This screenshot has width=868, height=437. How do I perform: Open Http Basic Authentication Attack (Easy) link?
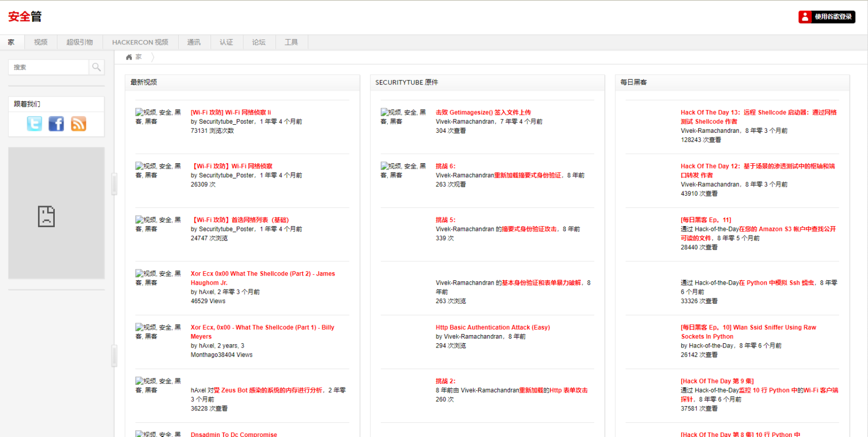pyautogui.click(x=493, y=327)
